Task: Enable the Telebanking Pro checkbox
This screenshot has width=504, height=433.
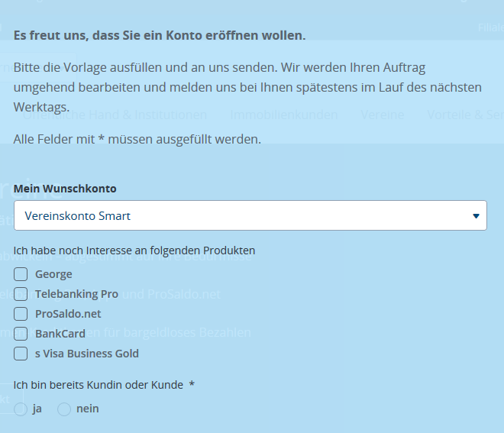Action: click(x=21, y=294)
